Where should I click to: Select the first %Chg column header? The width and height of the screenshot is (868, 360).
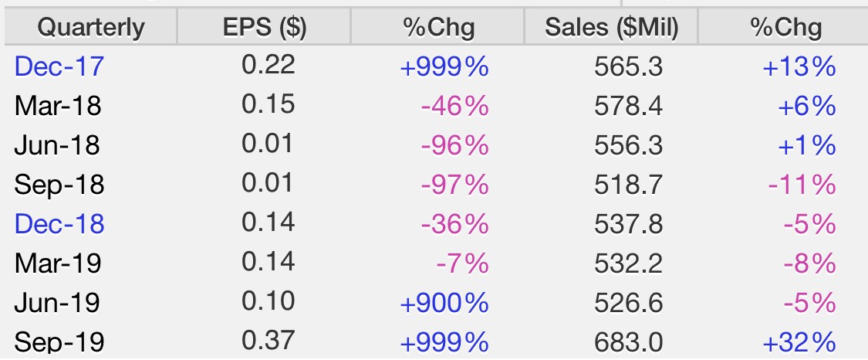[438, 26]
